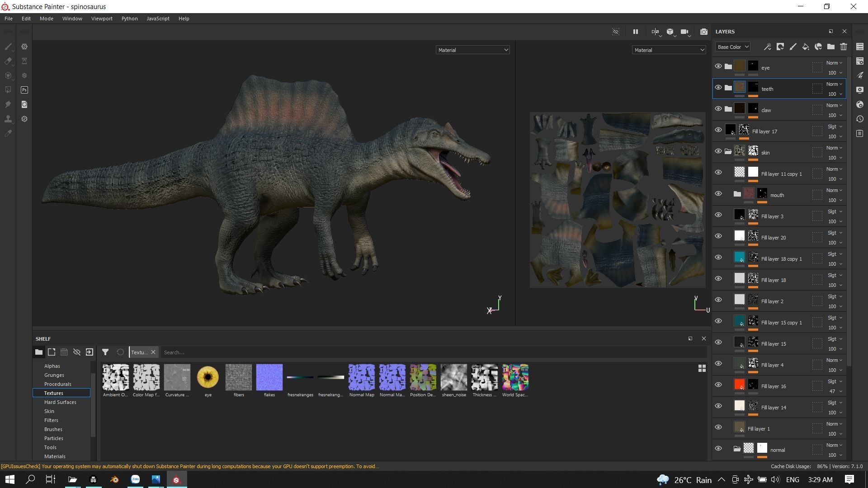Click the Export to Photoshop icon
This screenshot has height=488, width=868.
pos(24,90)
